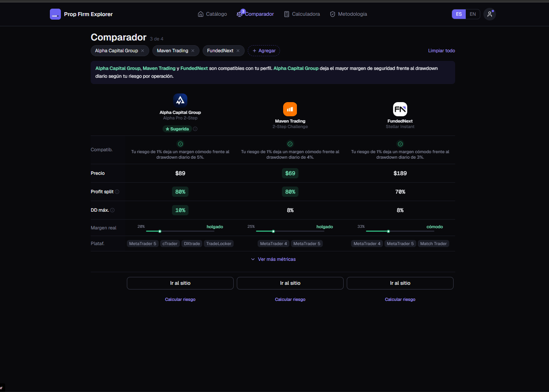The width and height of the screenshot is (549, 392).
Task: Expand Ver más métricas
Action: pos(273,259)
